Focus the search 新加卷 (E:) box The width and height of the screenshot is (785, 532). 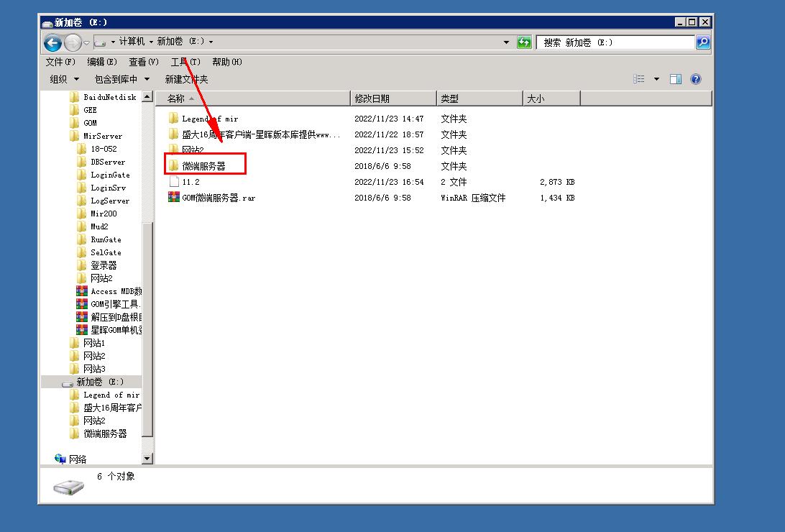(616, 42)
